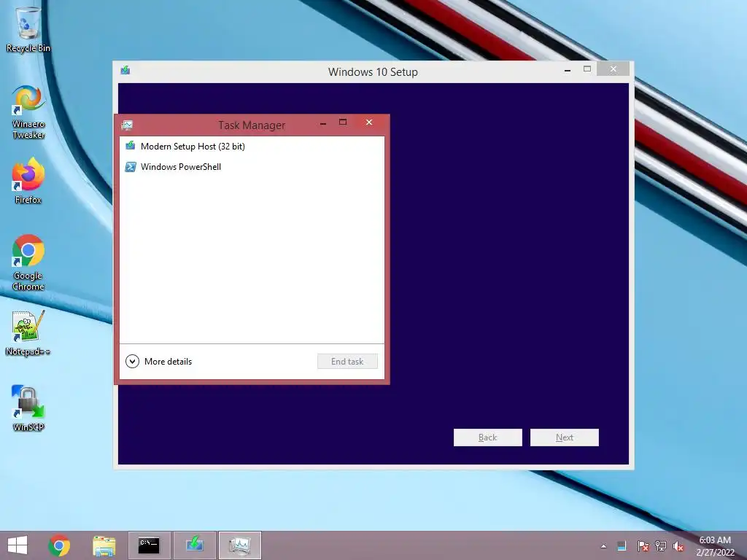Close the Windows 10 Setup window
The width and height of the screenshot is (747, 560).
[613, 69]
